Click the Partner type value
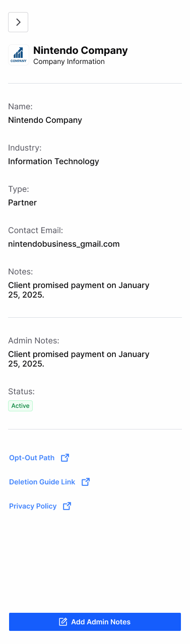190x644 pixels. coord(22,203)
